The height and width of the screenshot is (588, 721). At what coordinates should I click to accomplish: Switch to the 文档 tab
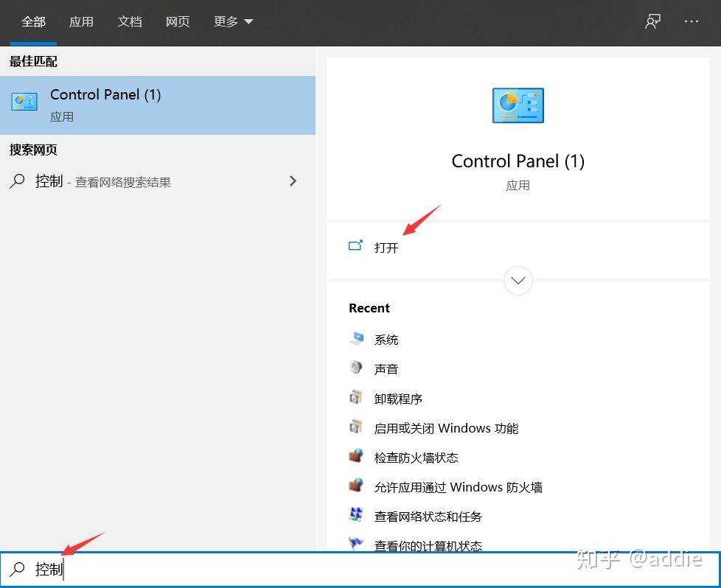130,21
